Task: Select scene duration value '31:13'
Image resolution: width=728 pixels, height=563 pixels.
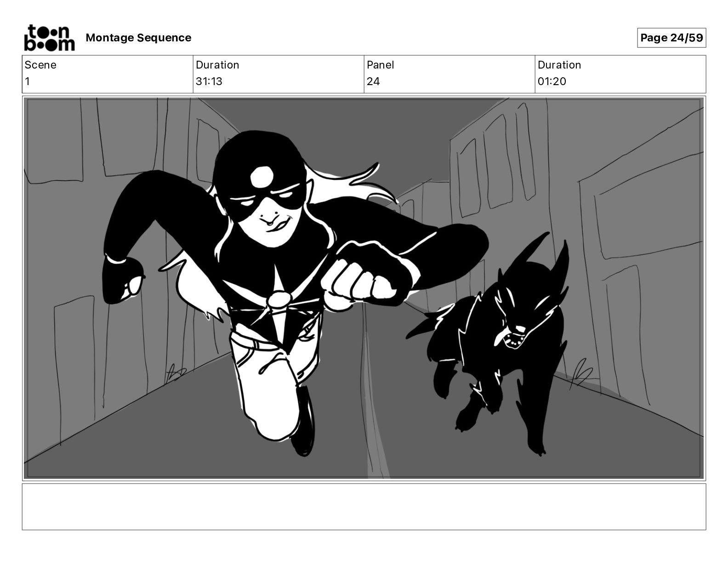Action: (209, 81)
